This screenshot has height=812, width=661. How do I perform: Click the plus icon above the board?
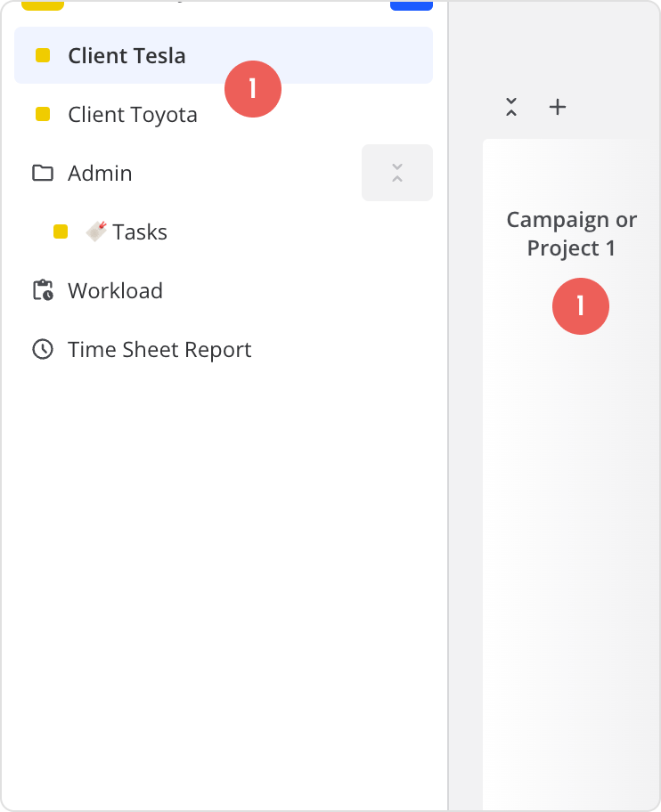coord(558,107)
